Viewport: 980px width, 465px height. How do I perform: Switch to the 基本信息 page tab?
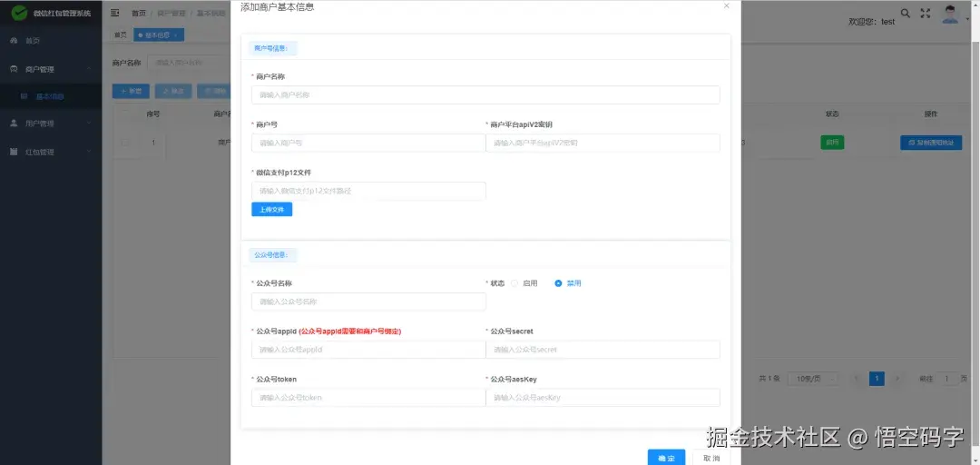158,35
